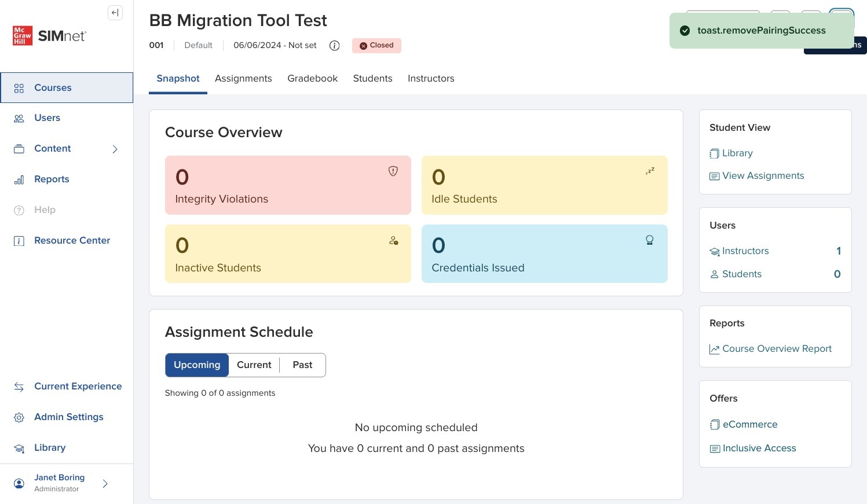Click the Current Experience swap arrows icon
This screenshot has width=867, height=504.
pos(19,387)
